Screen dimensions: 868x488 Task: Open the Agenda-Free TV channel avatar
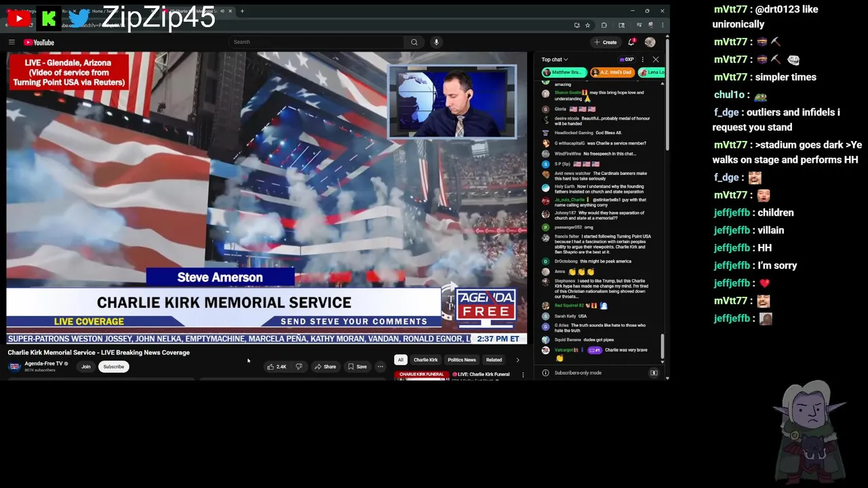pos(14,367)
